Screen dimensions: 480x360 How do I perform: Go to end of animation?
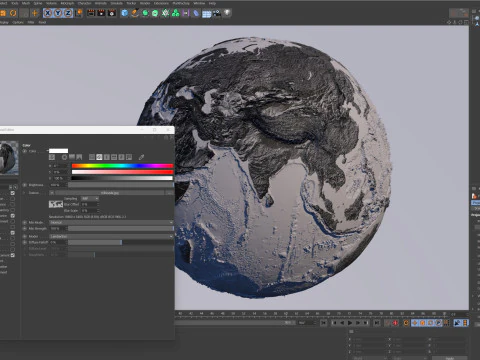click(x=376, y=323)
